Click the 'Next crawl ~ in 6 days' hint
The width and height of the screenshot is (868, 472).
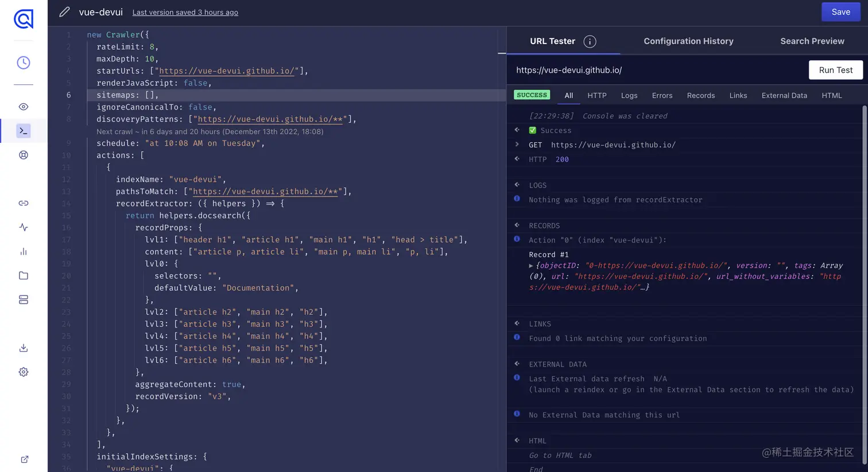click(x=210, y=131)
